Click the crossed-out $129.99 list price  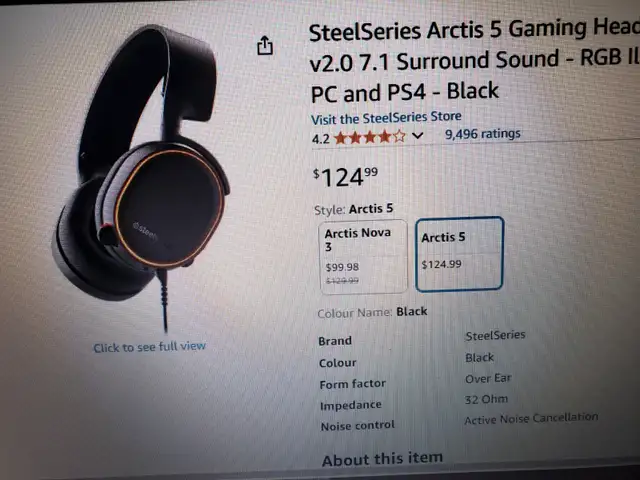click(342, 280)
